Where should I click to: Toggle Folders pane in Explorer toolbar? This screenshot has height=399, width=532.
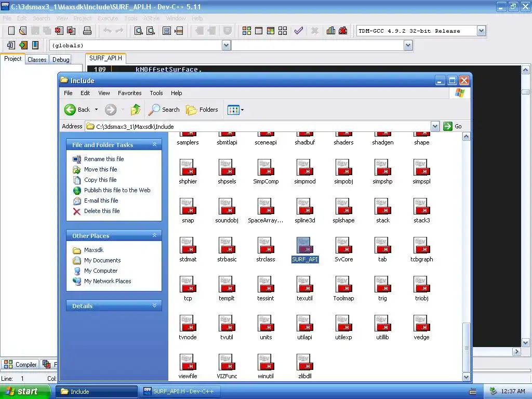point(202,110)
